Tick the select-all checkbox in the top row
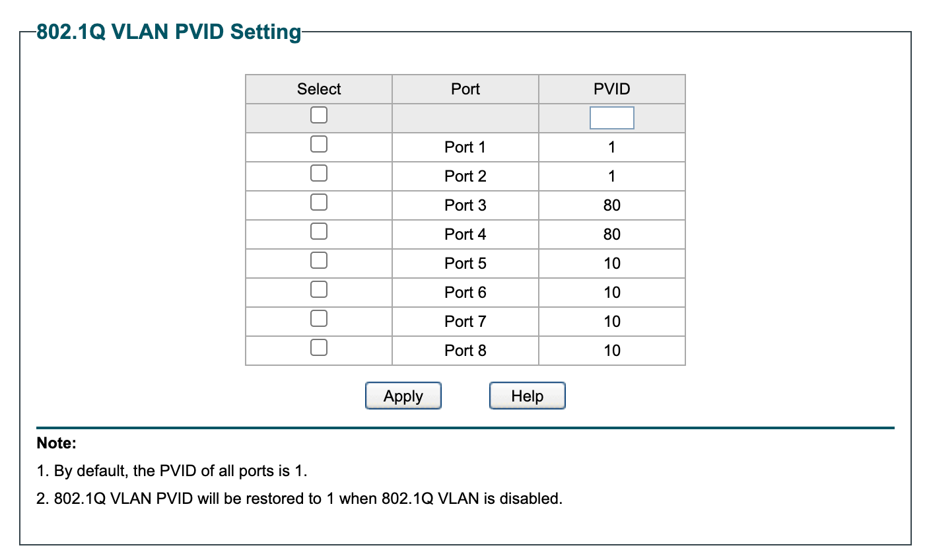The image size is (927, 560). click(x=319, y=116)
